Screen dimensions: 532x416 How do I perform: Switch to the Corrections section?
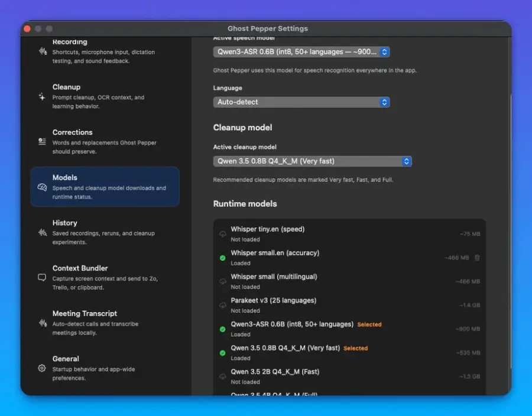(x=105, y=141)
